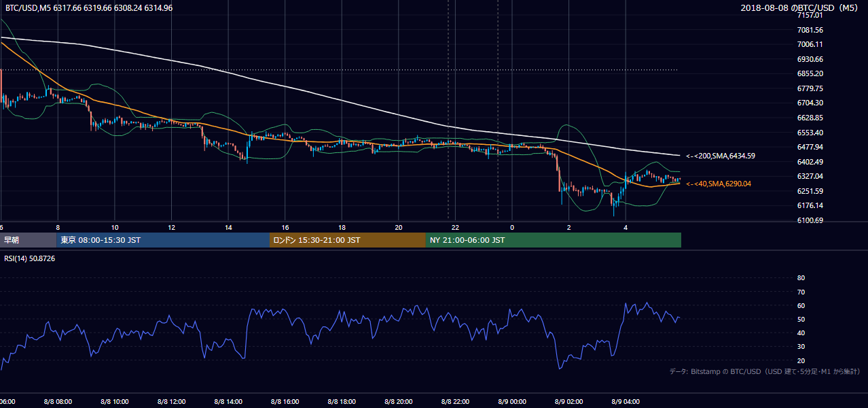Image resolution: width=868 pixels, height=408 pixels.
Task: Click the bottom time label 8/8 18:00
Action: coord(341,402)
